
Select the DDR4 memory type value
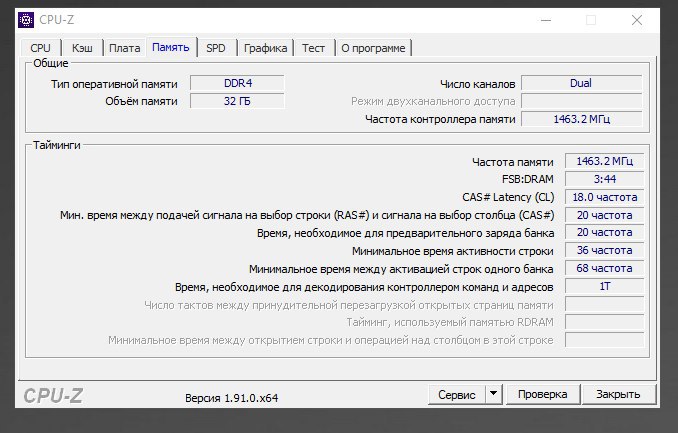(237, 83)
